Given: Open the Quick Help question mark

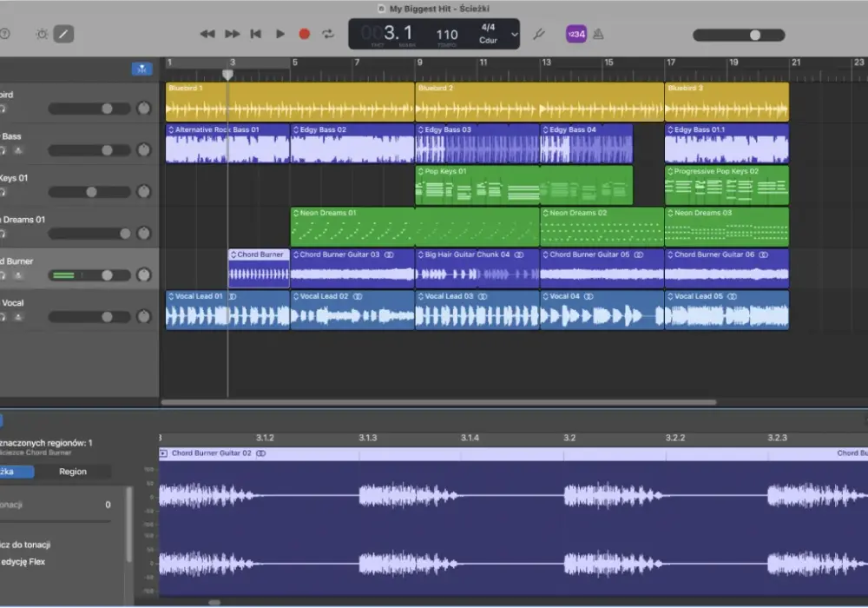Looking at the screenshot, I should 4,35.
